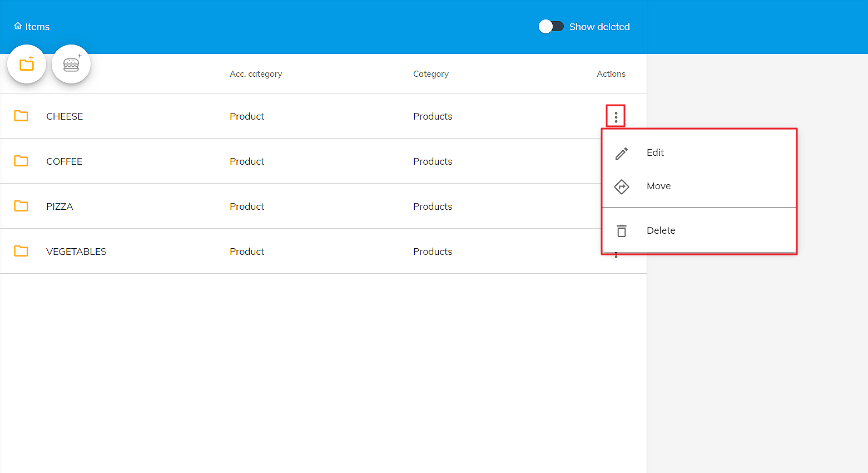Open the PIZZA folder by its name
Screen dimensions: 868x473
point(59,206)
